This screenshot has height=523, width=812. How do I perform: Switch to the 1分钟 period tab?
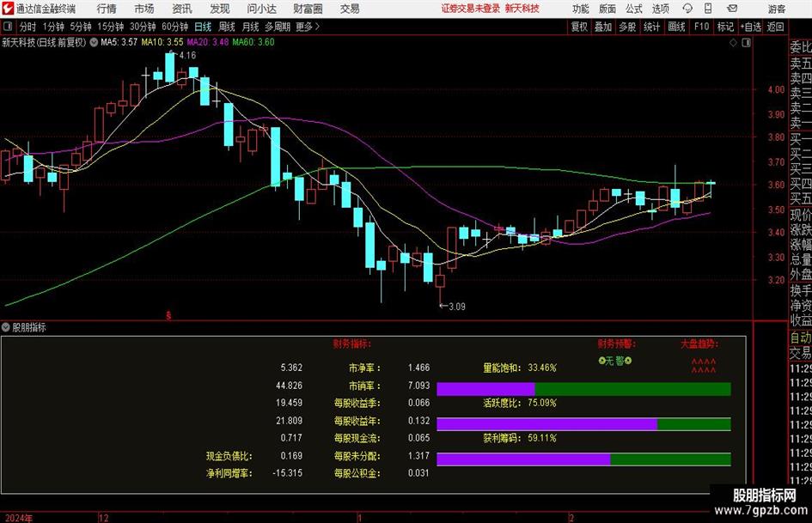click(53, 27)
